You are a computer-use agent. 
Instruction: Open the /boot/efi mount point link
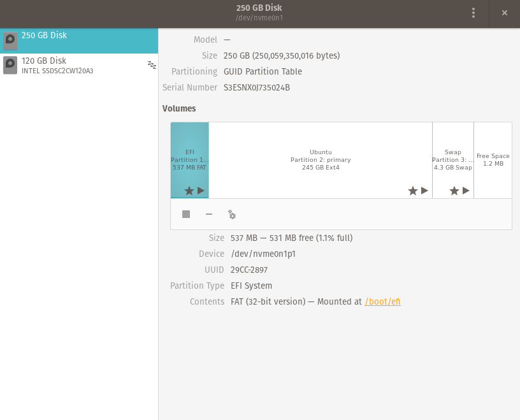[x=382, y=301]
